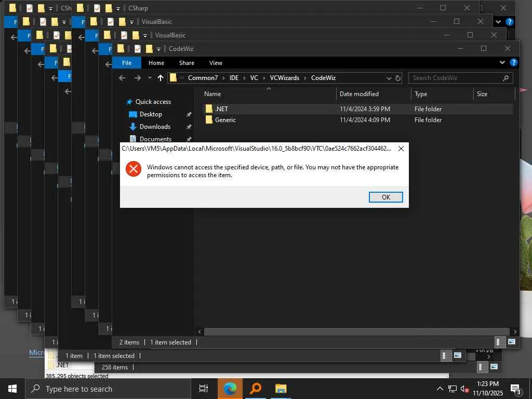Refresh the CodeWiz folder view
The image size is (532, 399).
398,78
